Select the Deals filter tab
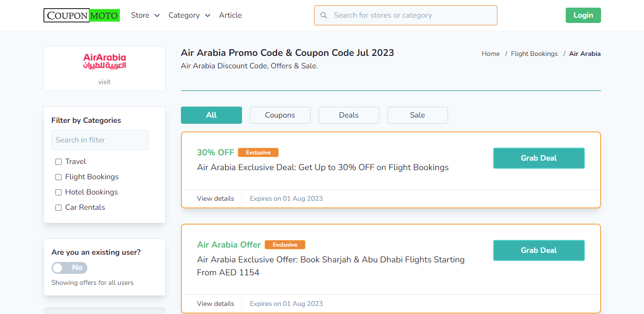644x314 pixels. click(348, 115)
